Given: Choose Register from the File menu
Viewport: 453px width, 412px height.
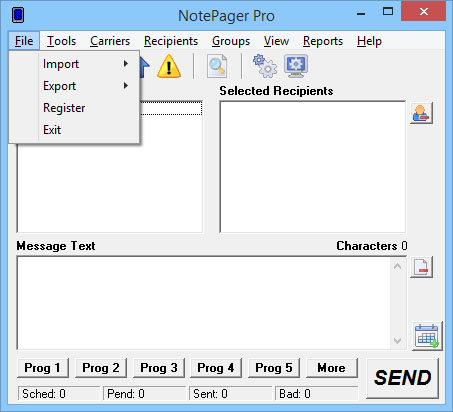Looking at the screenshot, I should pyautogui.click(x=74, y=108).
